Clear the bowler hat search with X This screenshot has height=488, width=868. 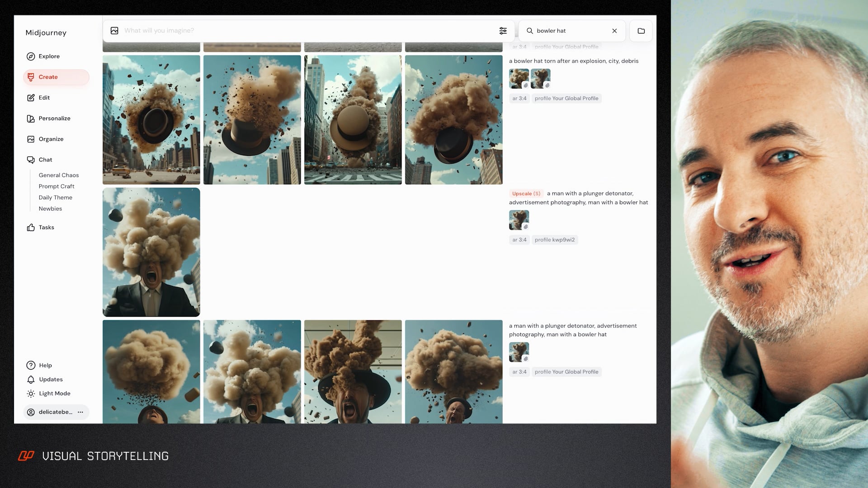click(614, 31)
